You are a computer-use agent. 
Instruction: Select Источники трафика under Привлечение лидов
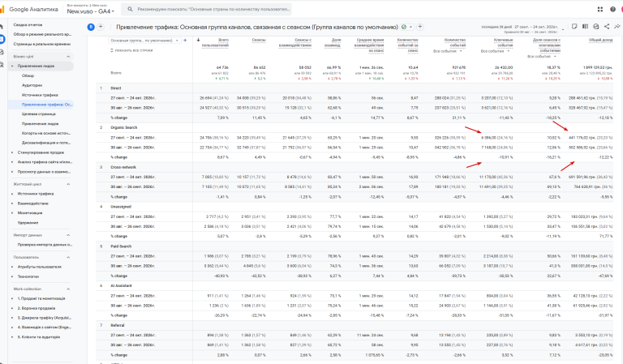click(x=40, y=95)
